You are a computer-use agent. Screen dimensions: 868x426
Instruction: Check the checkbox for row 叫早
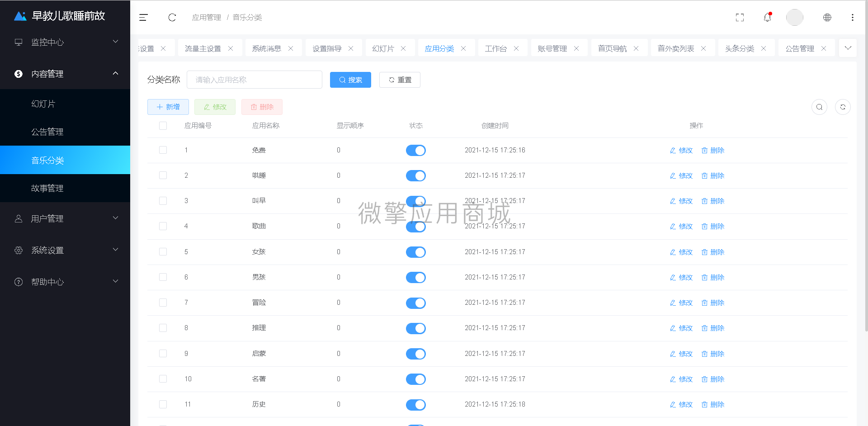pyautogui.click(x=163, y=201)
